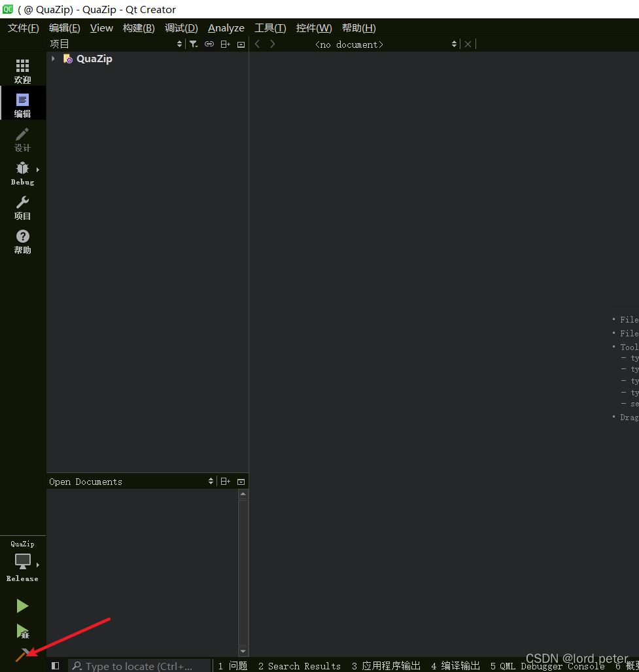Open the 文件(F) menu
This screenshot has width=639, height=672.
(23, 28)
